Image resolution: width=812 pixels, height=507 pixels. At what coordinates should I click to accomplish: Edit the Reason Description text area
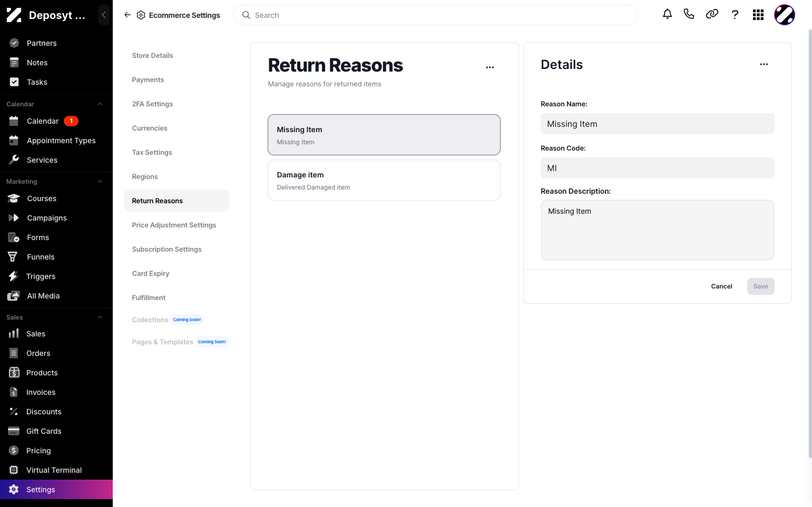click(x=658, y=230)
